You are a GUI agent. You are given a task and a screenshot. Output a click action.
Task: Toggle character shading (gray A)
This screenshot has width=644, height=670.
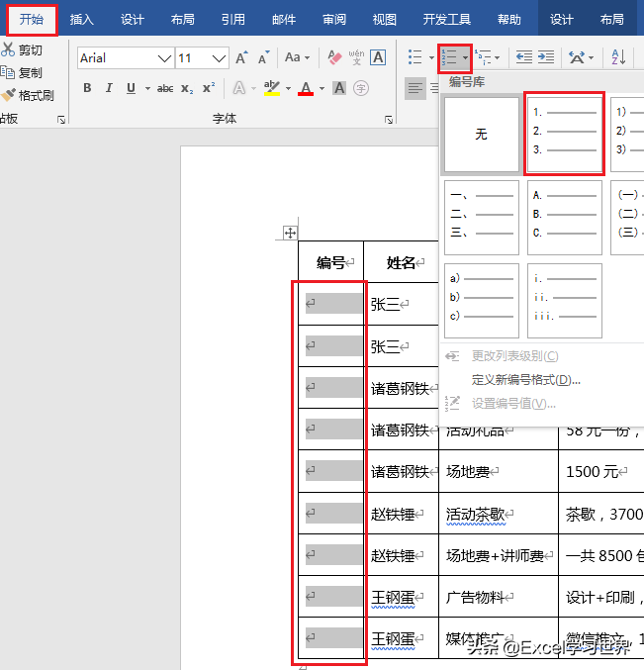(x=339, y=88)
